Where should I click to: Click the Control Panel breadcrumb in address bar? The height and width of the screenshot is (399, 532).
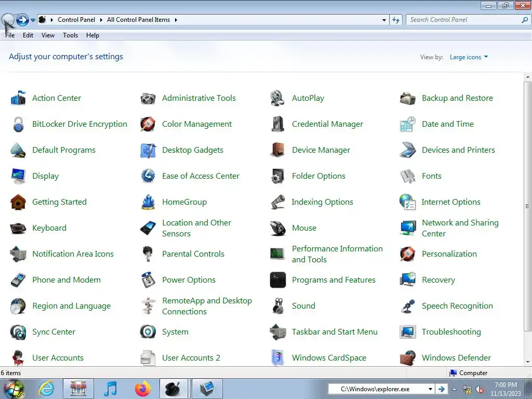(76, 20)
